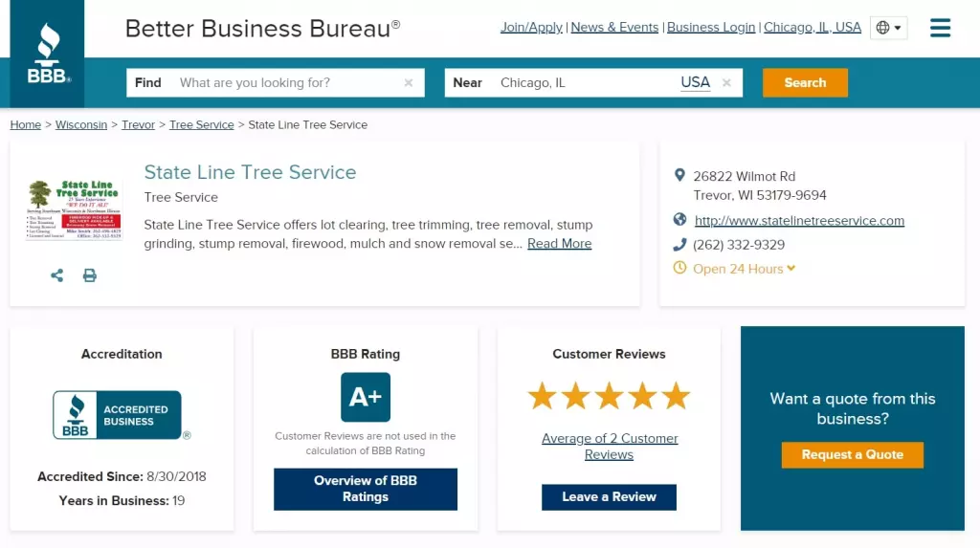The width and height of the screenshot is (980, 548).
Task: Click the address 26822 Wilmot Rd
Action: coord(745,176)
